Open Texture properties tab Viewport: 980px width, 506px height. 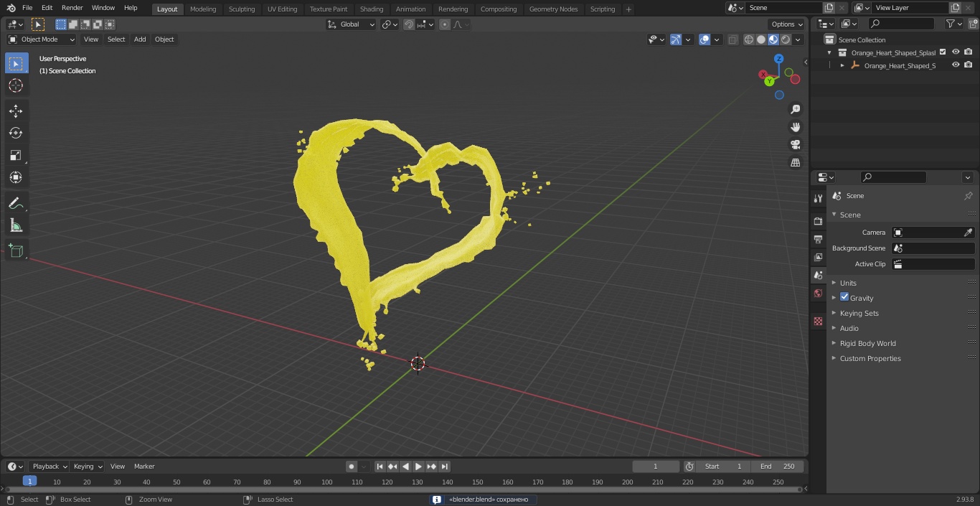[x=818, y=321]
